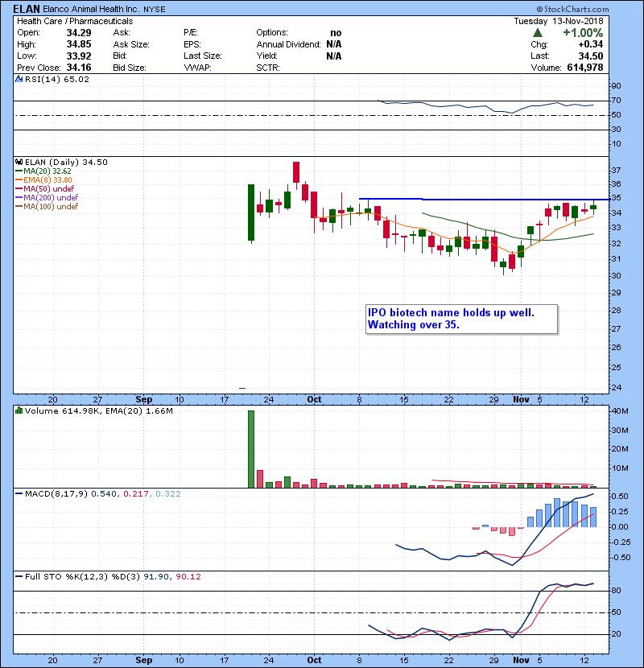This screenshot has width=644, height=668.
Task: Click the +1.00% percent change value
Action: (x=583, y=33)
